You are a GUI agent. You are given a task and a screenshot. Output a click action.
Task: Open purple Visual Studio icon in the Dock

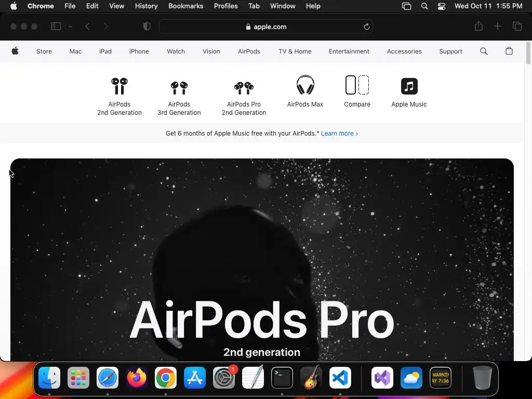click(x=382, y=378)
